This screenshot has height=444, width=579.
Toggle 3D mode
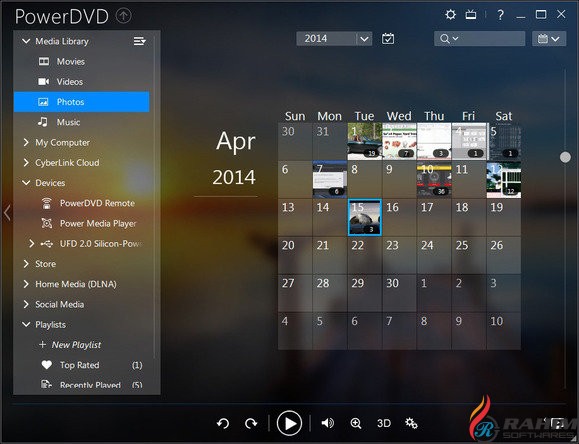(384, 423)
